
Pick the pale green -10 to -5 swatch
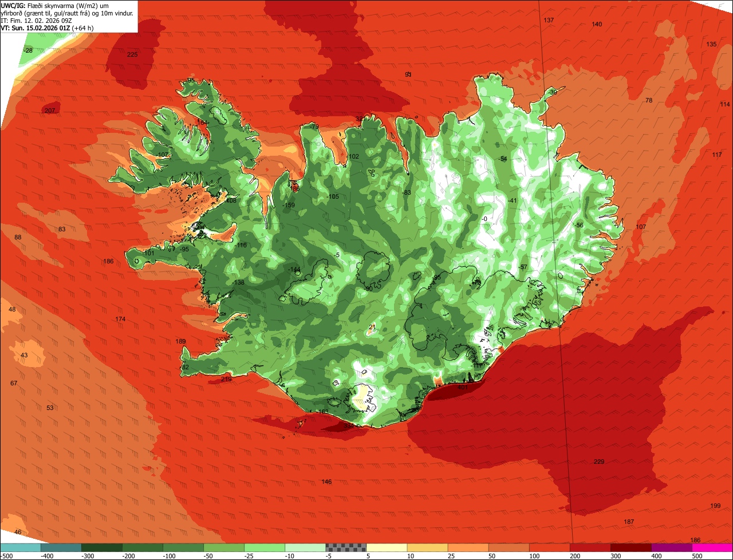305,548
